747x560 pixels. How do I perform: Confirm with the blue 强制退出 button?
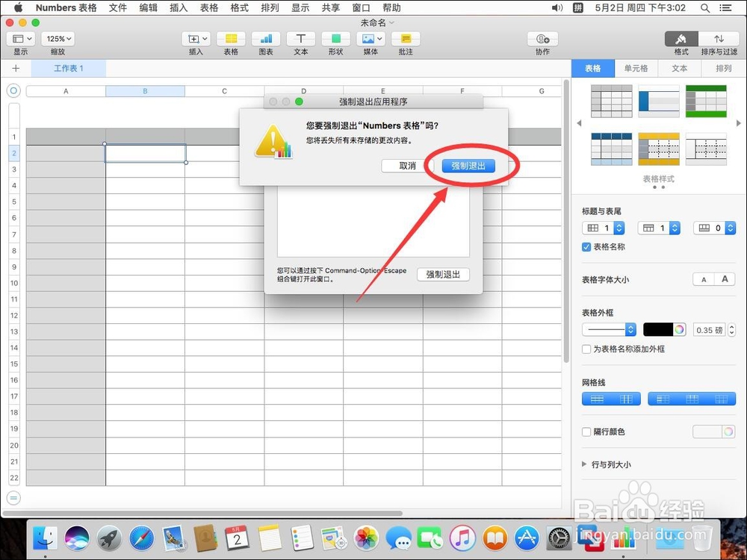[x=468, y=166]
